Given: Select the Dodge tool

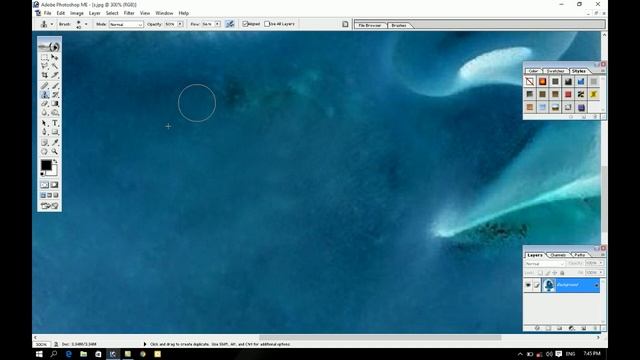Looking at the screenshot, I should click(55, 113).
